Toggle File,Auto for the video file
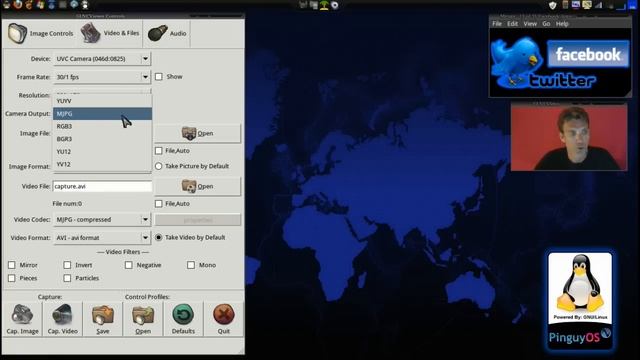This screenshot has height=360, width=640. click(159, 204)
